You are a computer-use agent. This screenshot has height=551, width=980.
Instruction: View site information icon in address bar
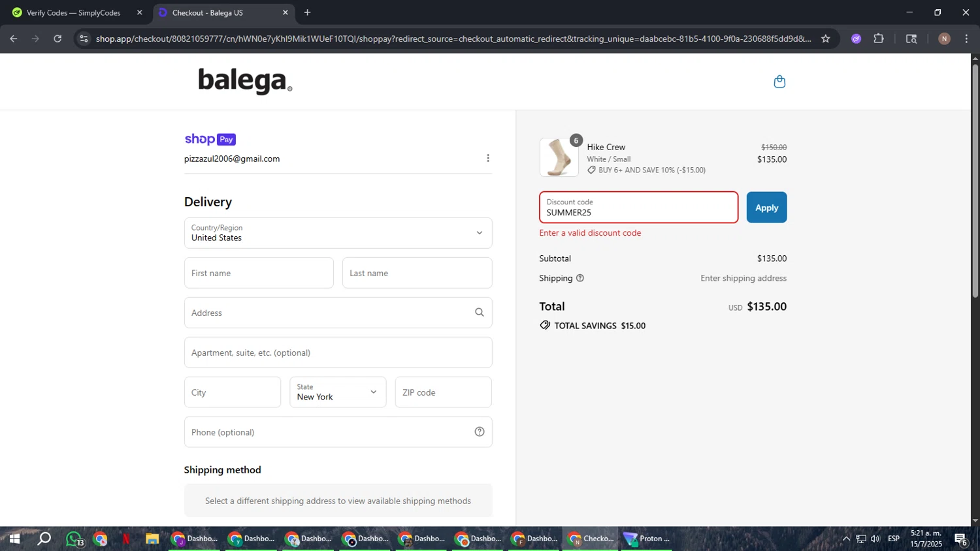tap(83, 39)
